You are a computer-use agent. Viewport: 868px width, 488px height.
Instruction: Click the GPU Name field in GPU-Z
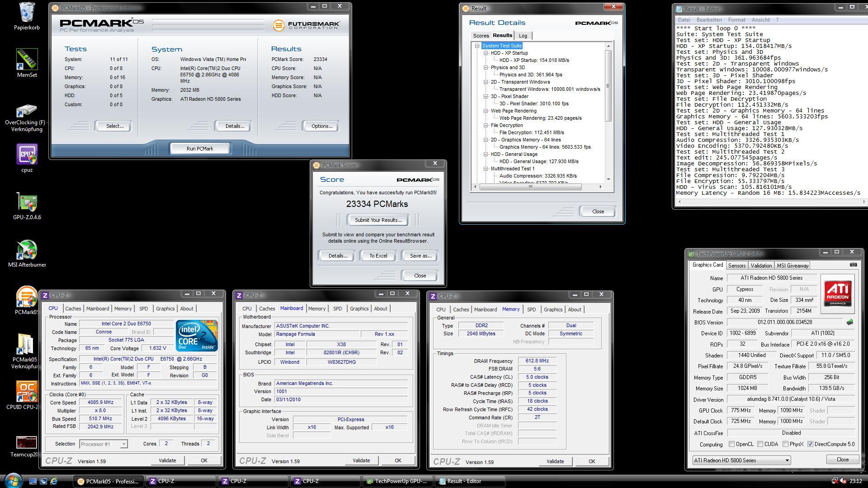coord(771,278)
